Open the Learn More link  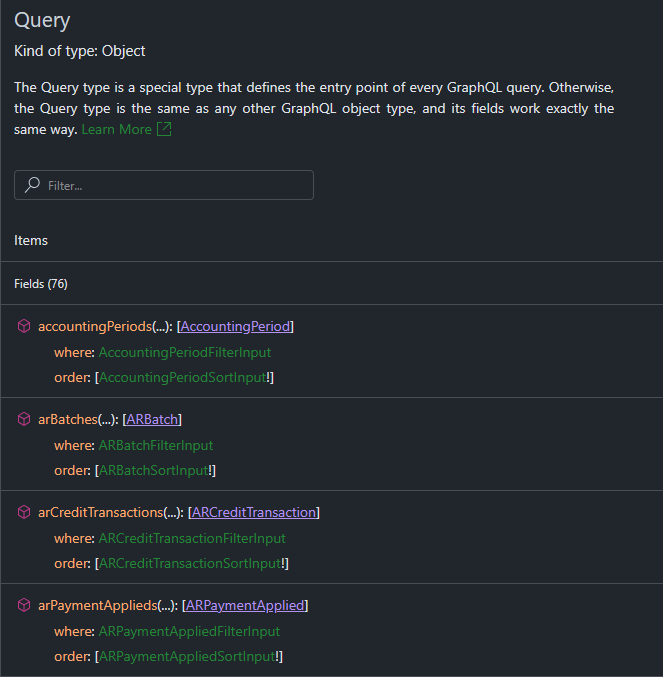pyautogui.click(x=116, y=130)
